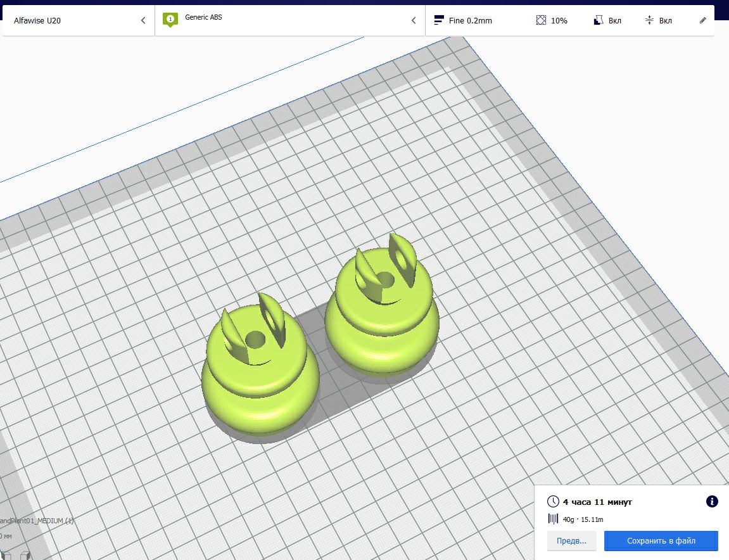Image resolution: width=729 pixels, height=560 pixels.
Task: Click the layer height profile icon
Action: pyautogui.click(x=439, y=20)
